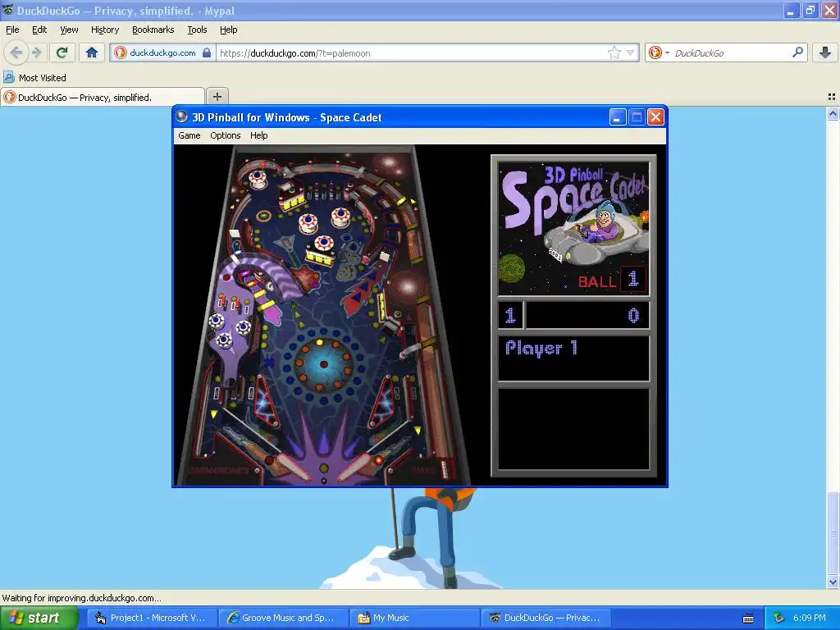Switch to My Music taskbar folder
840x630 pixels.
click(x=414, y=618)
